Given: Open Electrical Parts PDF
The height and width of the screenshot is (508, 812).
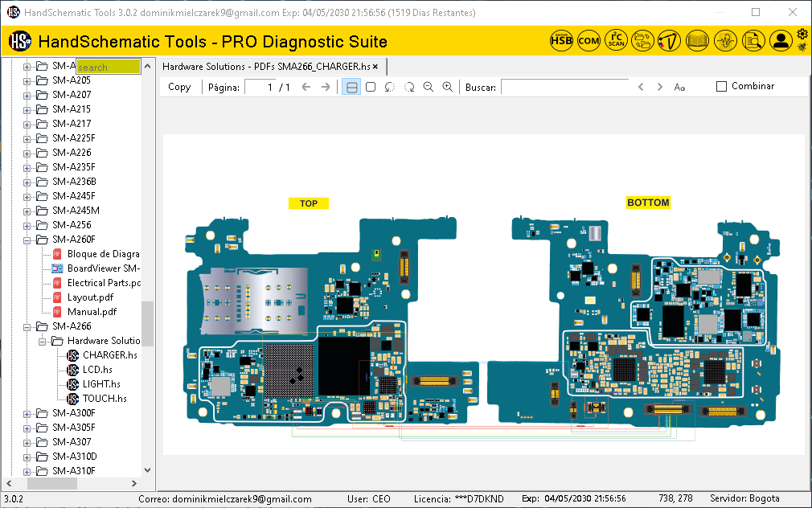Looking at the screenshot, I should click(104, 283).
